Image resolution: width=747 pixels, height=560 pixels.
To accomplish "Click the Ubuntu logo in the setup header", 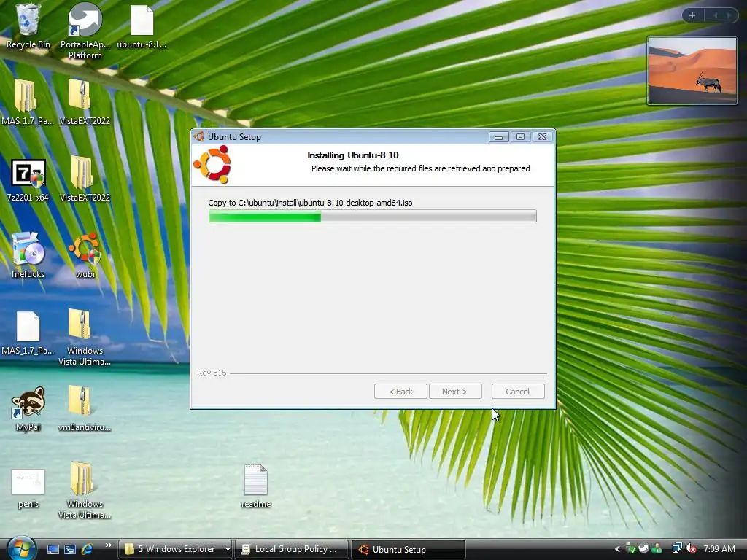I will coord(212,164).
